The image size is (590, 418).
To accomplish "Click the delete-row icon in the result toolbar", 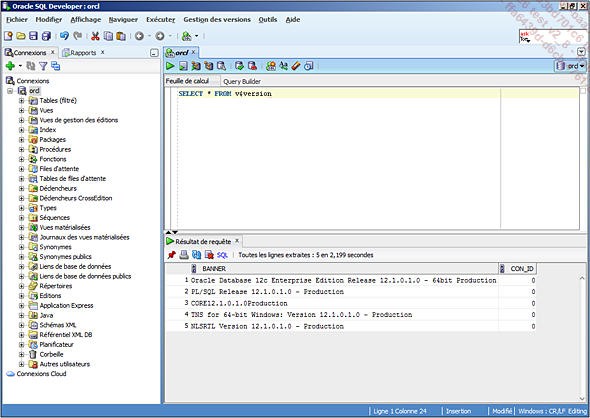I will pos(209,255).
